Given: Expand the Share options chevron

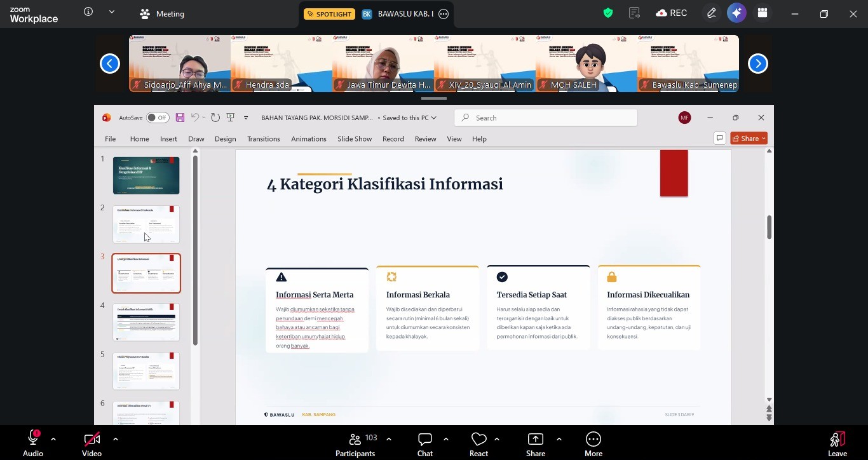Looking at the screenshot, I should click(559, 439).
